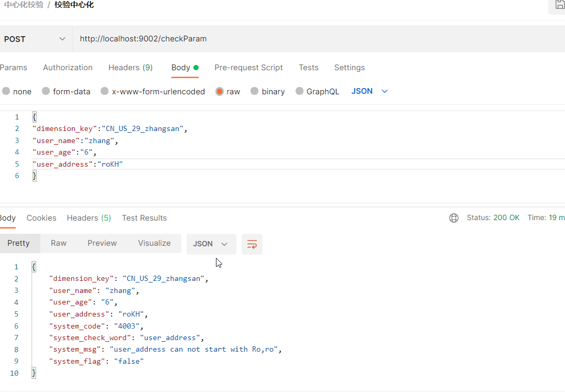This screenshot has height=392, width=565.
Task: Select the Raw response view
Action: 58,243
